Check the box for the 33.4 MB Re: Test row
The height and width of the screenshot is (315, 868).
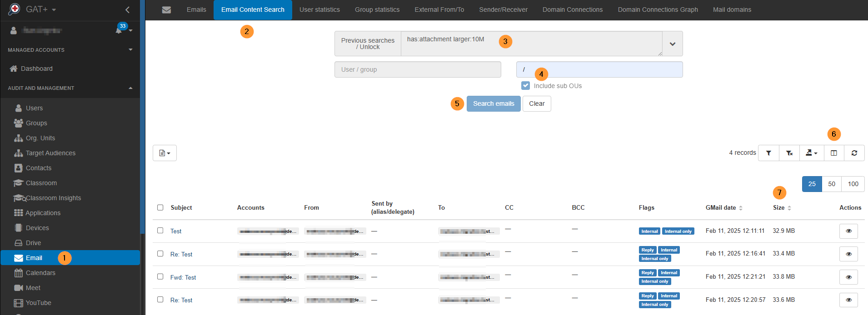pyautogui.click(x=160, y=254)
